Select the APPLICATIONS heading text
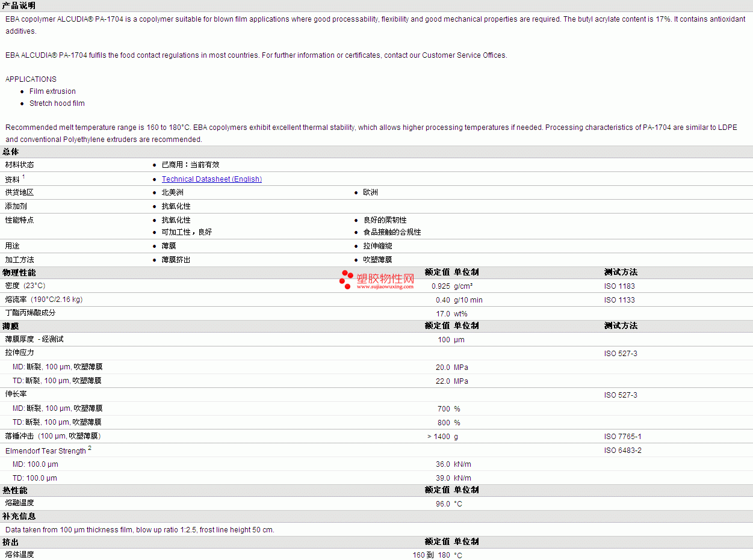The image size is (753, 560). [31, 79]
